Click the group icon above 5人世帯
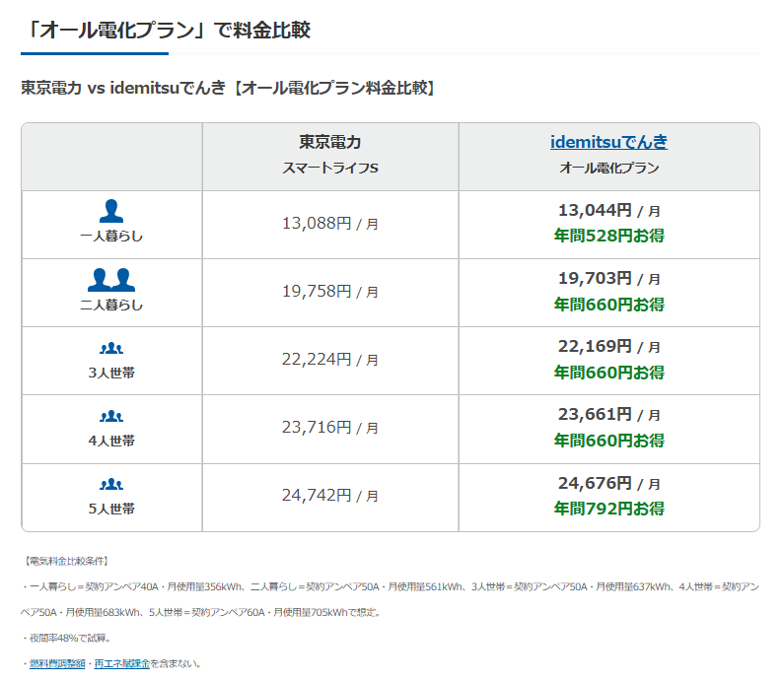The image size is (784, 682). [111, 484]
